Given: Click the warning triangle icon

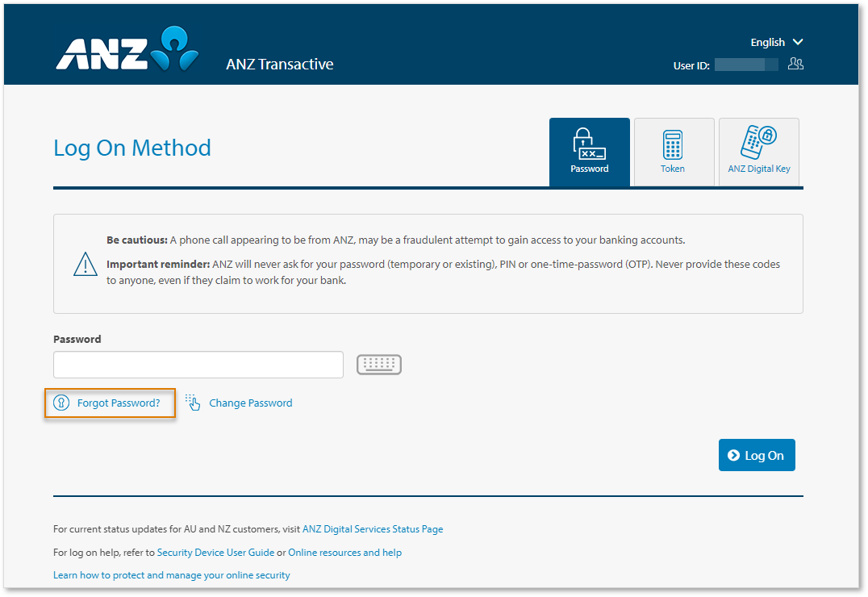Looking at the screenshot, I should (x=86, y=264).
